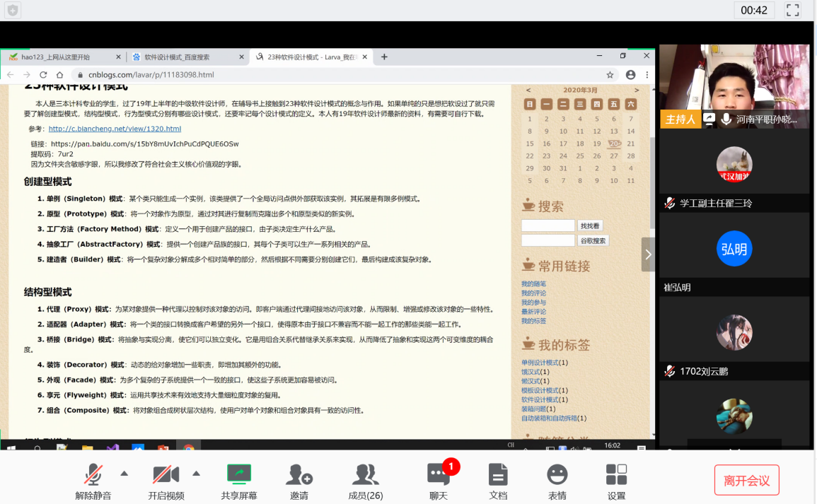Open meeting 设置 settings
Image resolution: width=817 pixels, height=504 pixels.
point(616,481)
